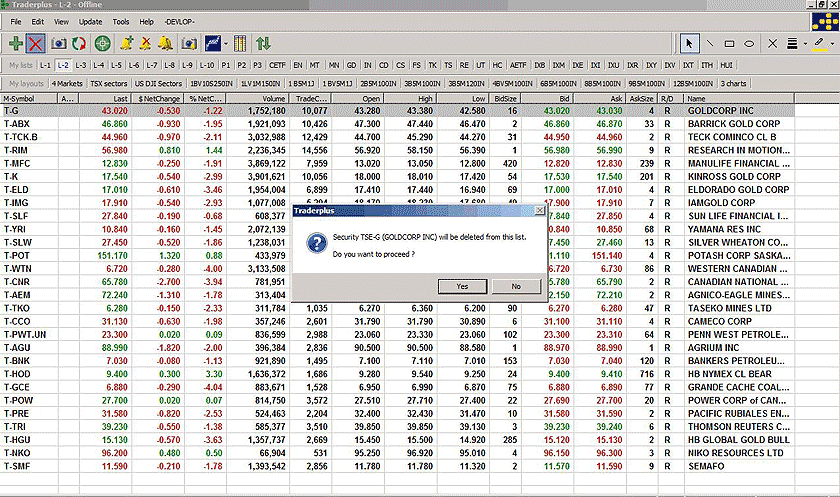Click the first camera snapshot icon
Screen dimensions: 840x497
(x=59, y=43)
